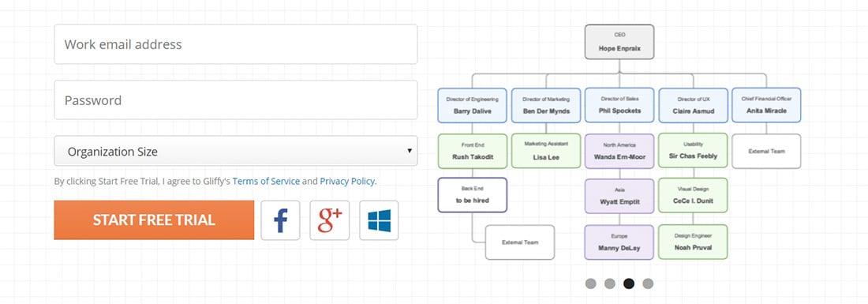Sign up with the Facebook icon

280,220
